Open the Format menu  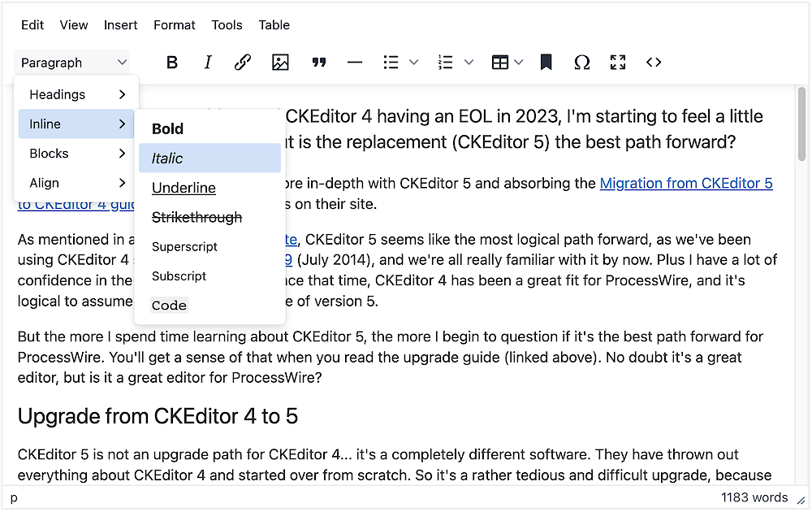[x=174, y=25]
